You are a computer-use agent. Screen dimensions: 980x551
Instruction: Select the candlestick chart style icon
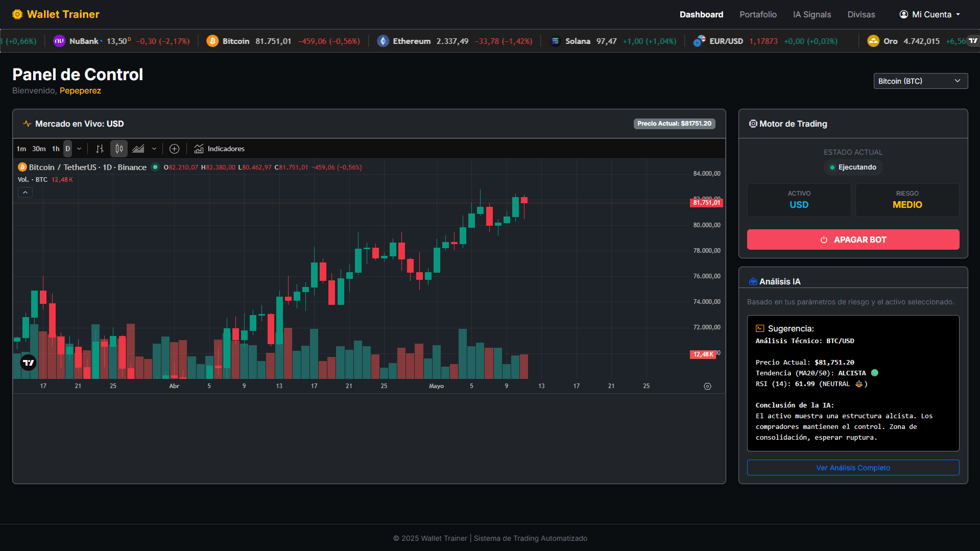[119, 149]
